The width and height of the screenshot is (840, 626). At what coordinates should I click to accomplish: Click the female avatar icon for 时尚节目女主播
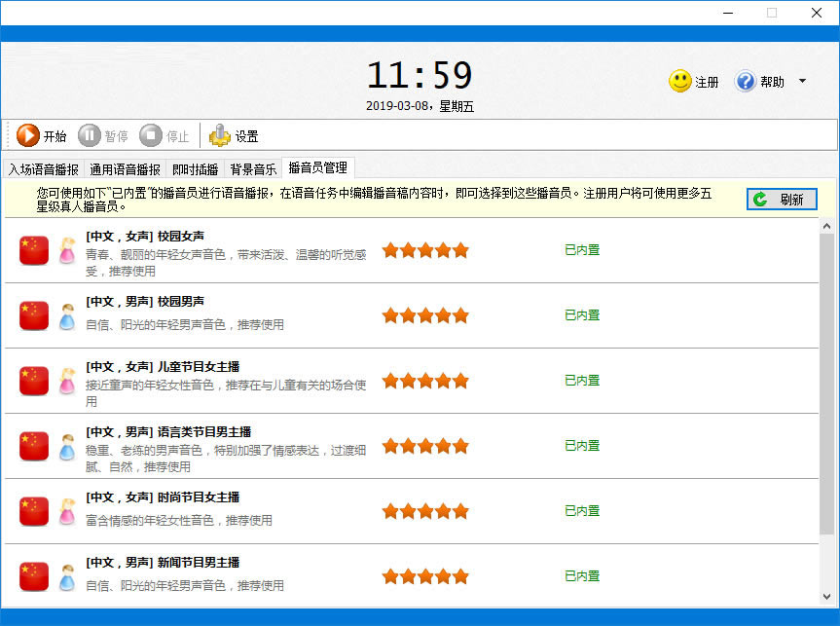pos(67,511)
